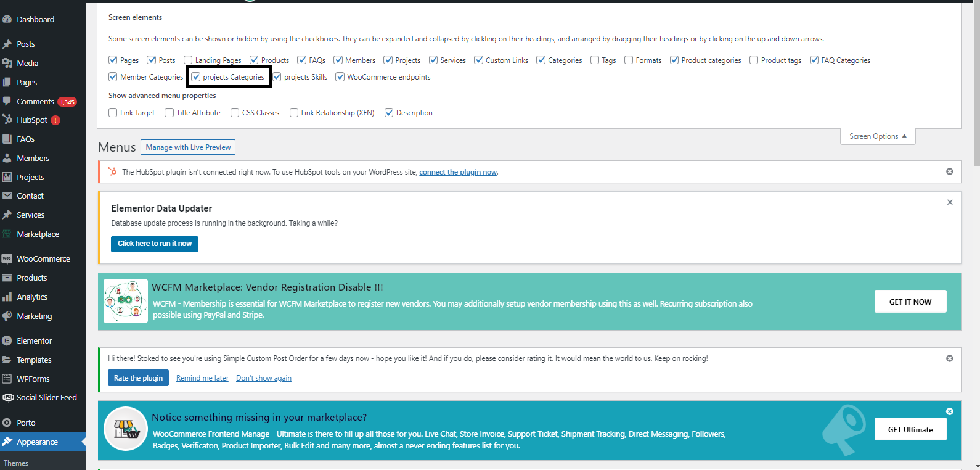This screenshot has height=470, width=980.
Task: Close the WooCommerce Frontend Manager Ultimate banner
Action: 950,411
